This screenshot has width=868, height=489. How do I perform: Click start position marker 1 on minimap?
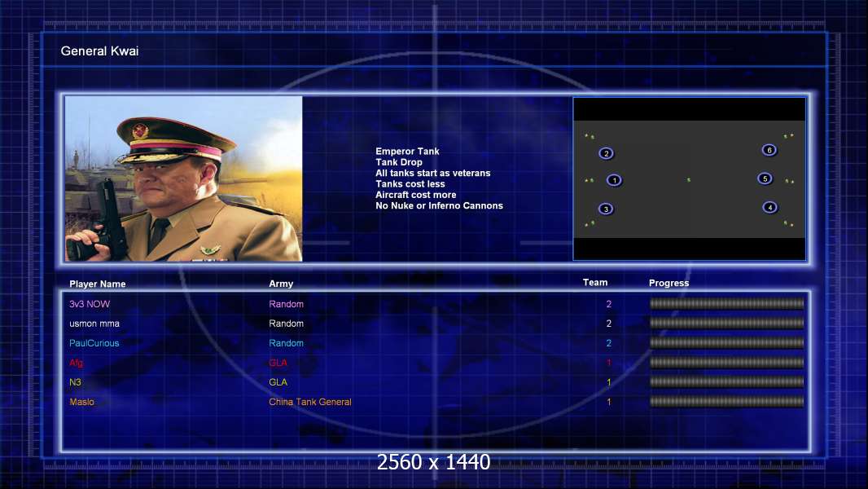pos(614,180)
